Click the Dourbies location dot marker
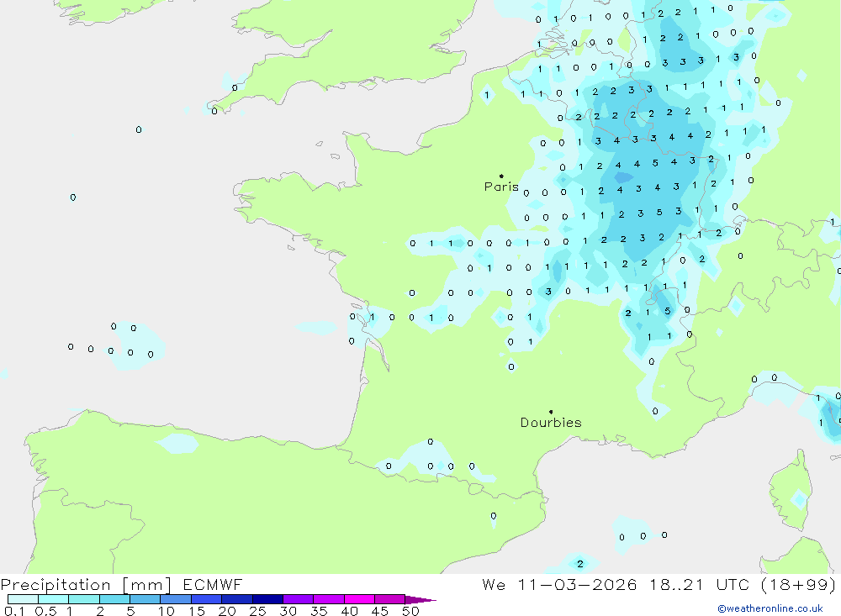The image size is (841, 616). coord(551,412)
